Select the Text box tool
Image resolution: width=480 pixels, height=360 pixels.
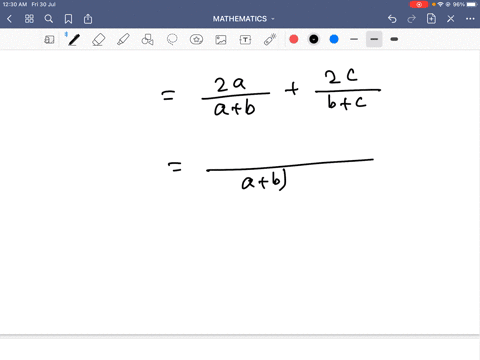pos(245,40)
